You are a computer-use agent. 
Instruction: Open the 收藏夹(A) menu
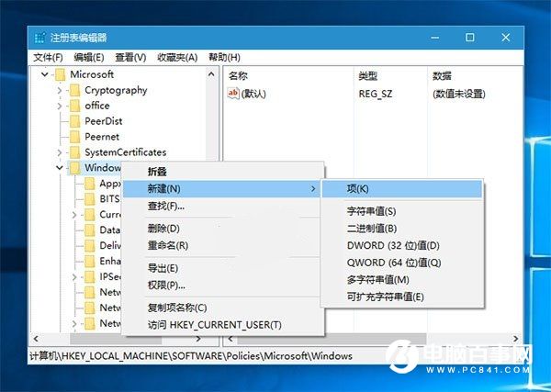(x=177, y=57)
